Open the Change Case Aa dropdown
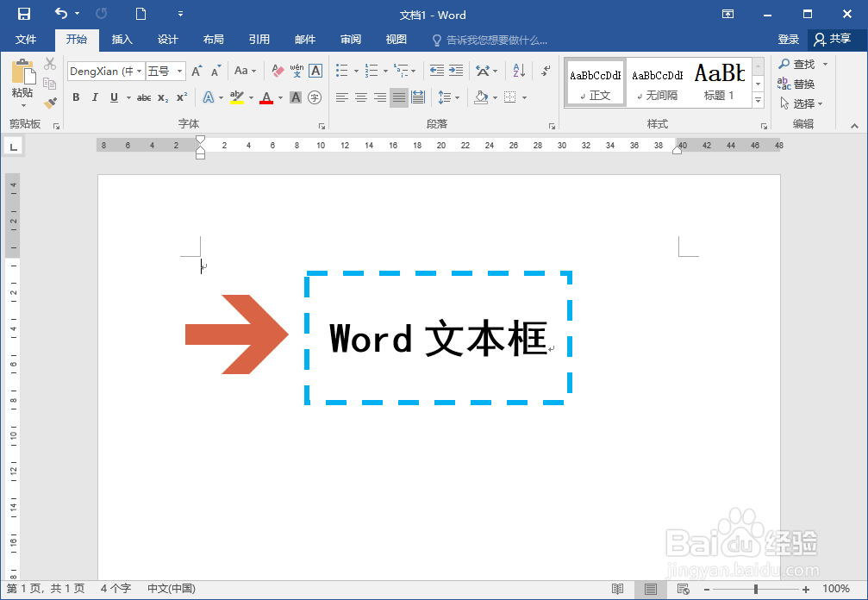868x600 pixels. click(x=246, y=71)
